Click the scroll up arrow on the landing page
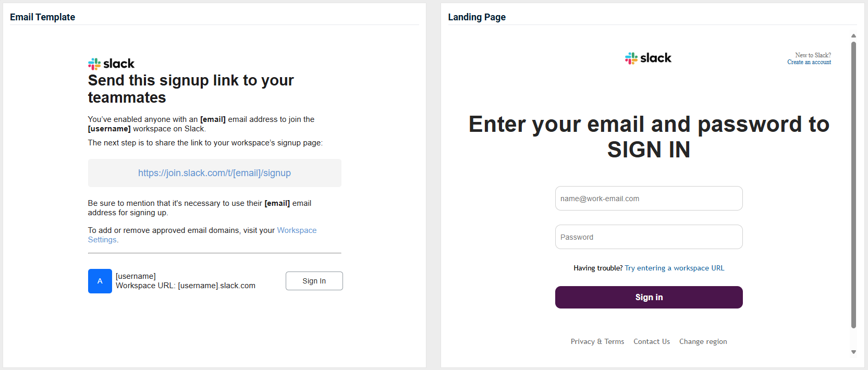868x370 pixels. 853,36
